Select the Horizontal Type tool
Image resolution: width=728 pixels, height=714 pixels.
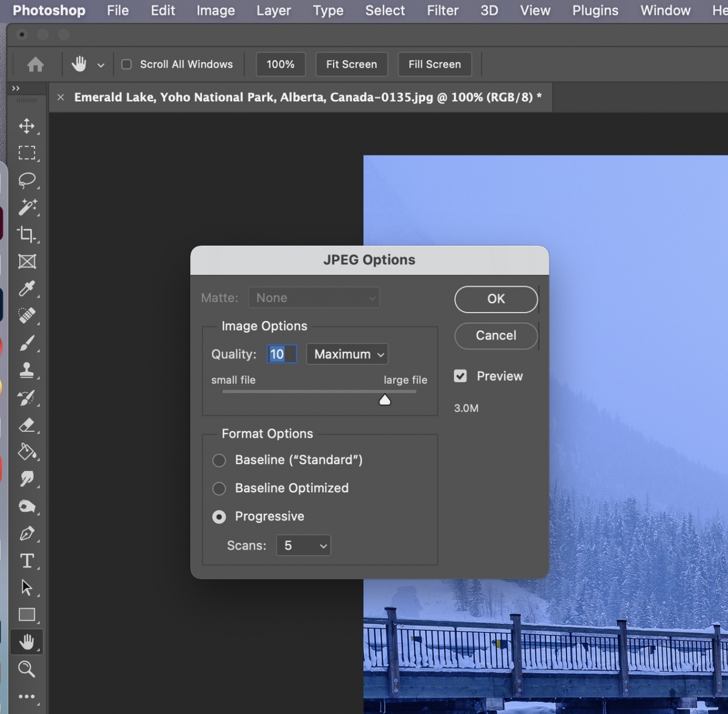pyautogui.click(x=26, y=560)
